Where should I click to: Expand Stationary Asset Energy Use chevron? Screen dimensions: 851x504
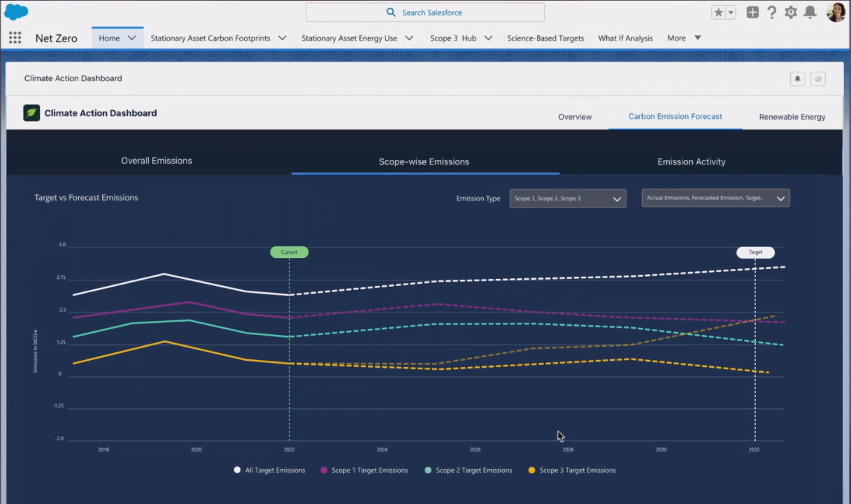pyautogui.click(x=409, y=38)
